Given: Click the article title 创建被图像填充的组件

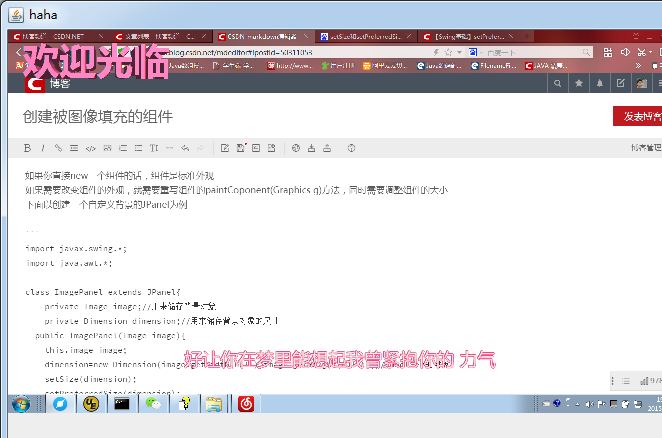Looking at the screenshot, I should click(x=98, y=117).
